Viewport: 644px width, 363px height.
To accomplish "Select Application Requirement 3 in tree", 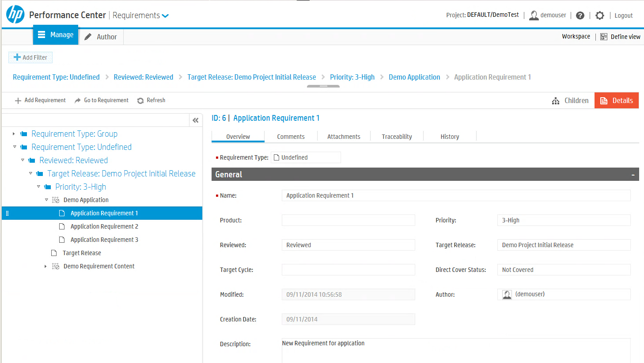I will click(x=104, y=240).
